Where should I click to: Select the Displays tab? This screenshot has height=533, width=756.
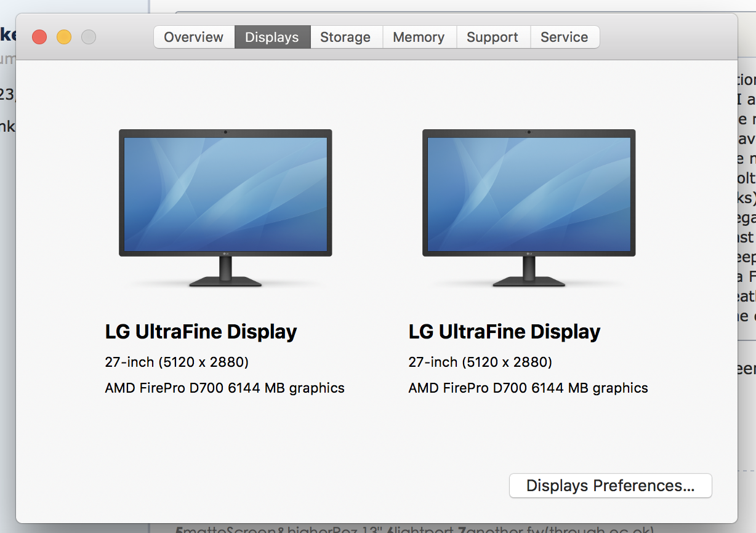(x=272, y=37)
